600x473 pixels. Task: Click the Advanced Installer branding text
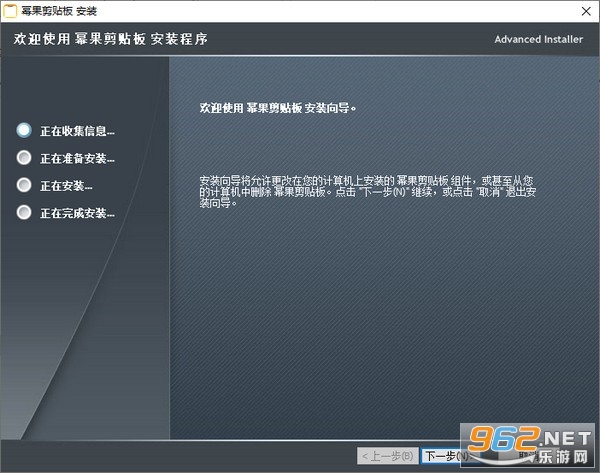click(538, 39)
